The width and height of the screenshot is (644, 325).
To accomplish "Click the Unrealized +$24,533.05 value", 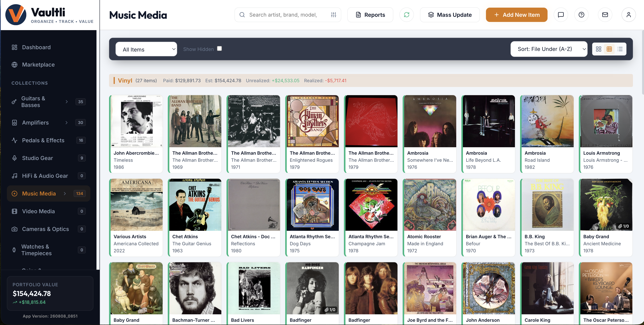I will point(286,80).
